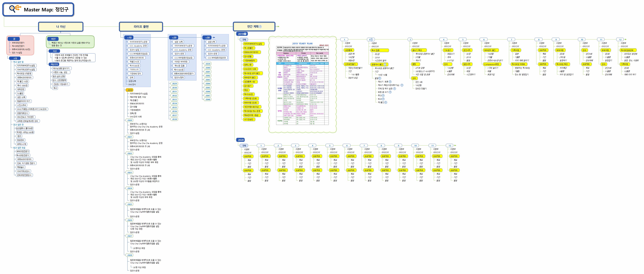Select the +10 life plan node
The width and height of the screenshot is (644, 274).
tap(129, 38)
